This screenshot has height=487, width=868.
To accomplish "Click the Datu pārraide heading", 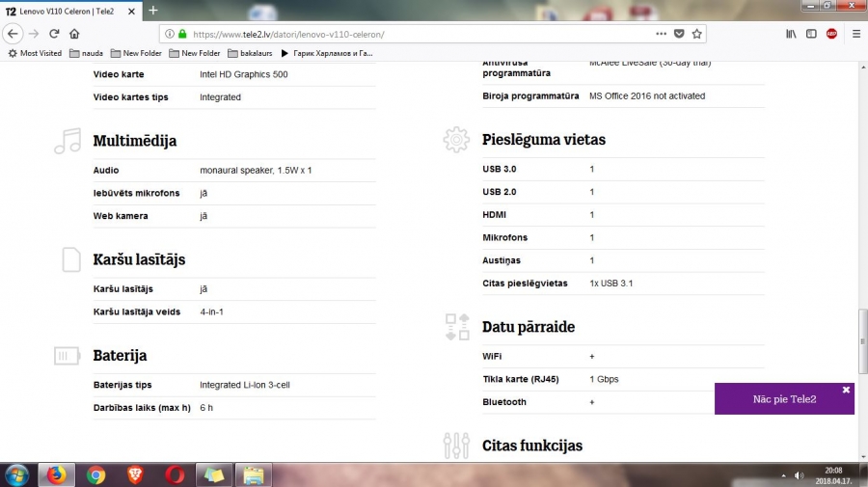I will point(529,327).
